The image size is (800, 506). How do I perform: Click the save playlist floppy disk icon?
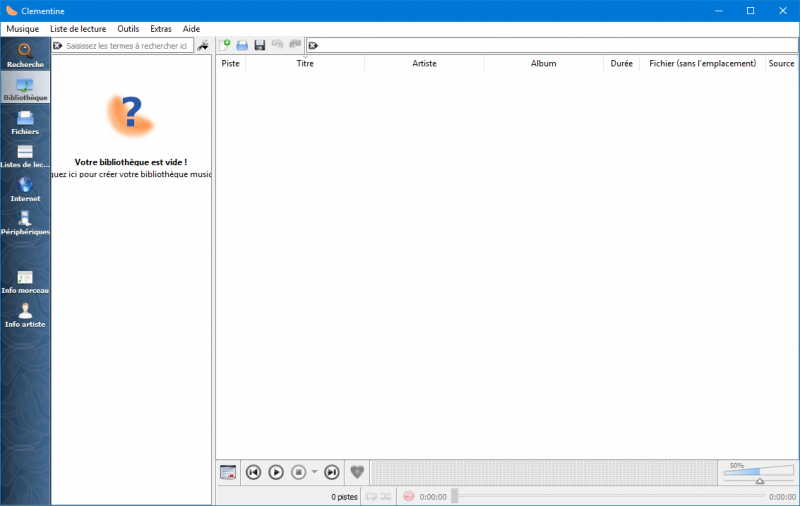coord(259,45)
